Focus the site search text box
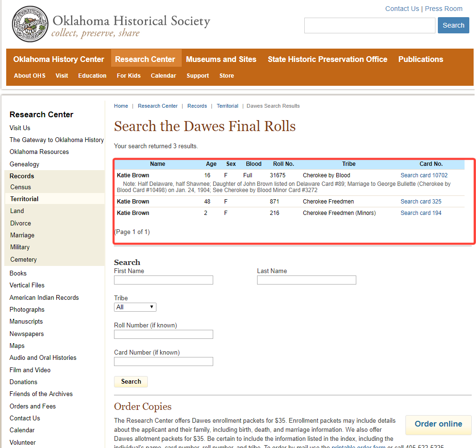The height and width of the screenshot is (448, 476). coord(370,25)
